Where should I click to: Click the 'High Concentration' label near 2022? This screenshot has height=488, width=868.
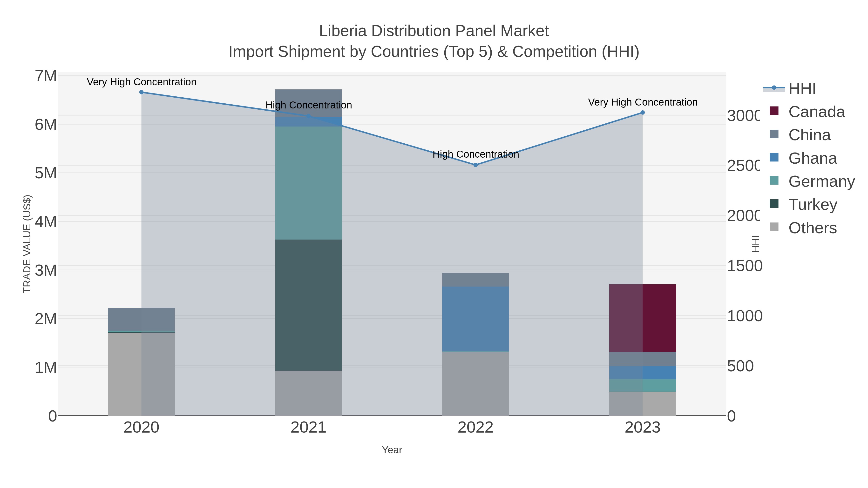pos(475,154)
